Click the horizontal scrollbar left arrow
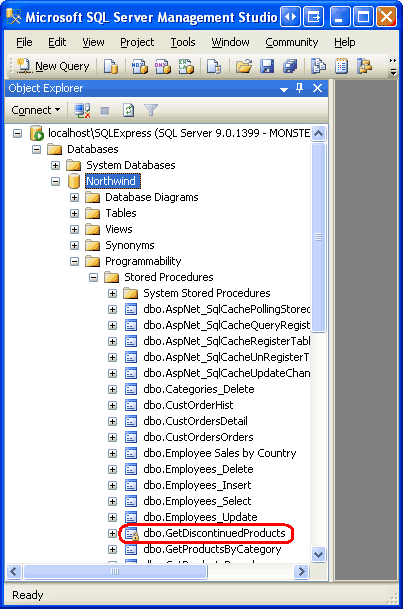403x609 pixels. pyautogui.click(x=14, y=571)
